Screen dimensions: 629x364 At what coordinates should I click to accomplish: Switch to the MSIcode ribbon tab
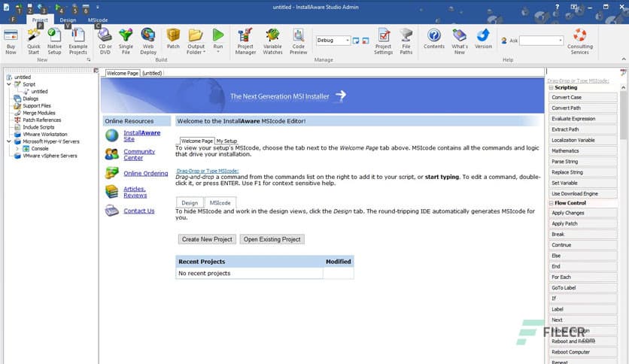pos(98,20)
